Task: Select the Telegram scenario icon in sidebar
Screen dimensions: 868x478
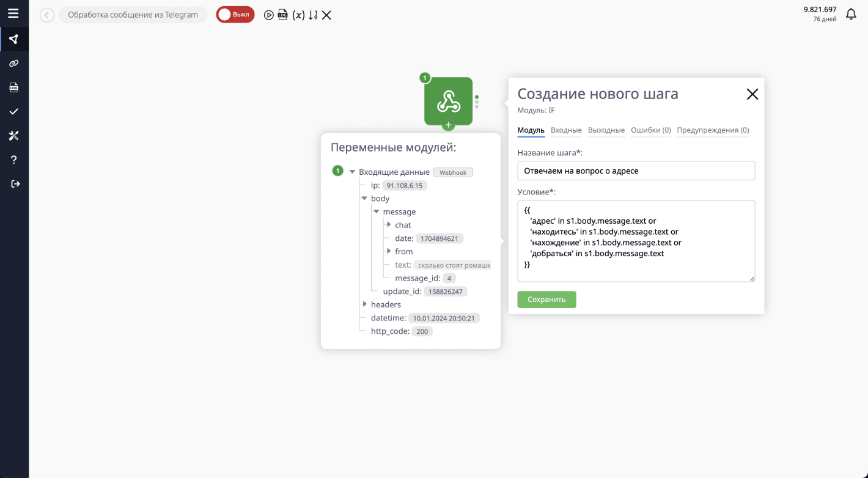Action: (13, 39)
